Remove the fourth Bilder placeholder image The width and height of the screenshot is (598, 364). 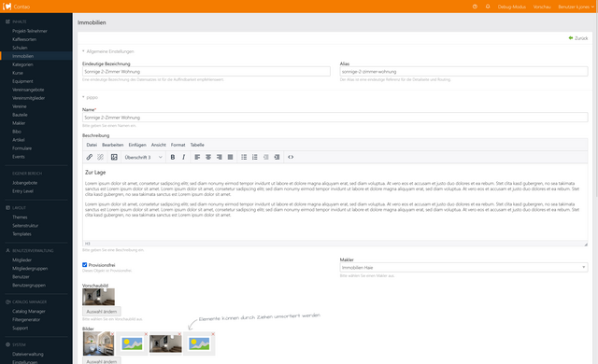coord(213,334)
